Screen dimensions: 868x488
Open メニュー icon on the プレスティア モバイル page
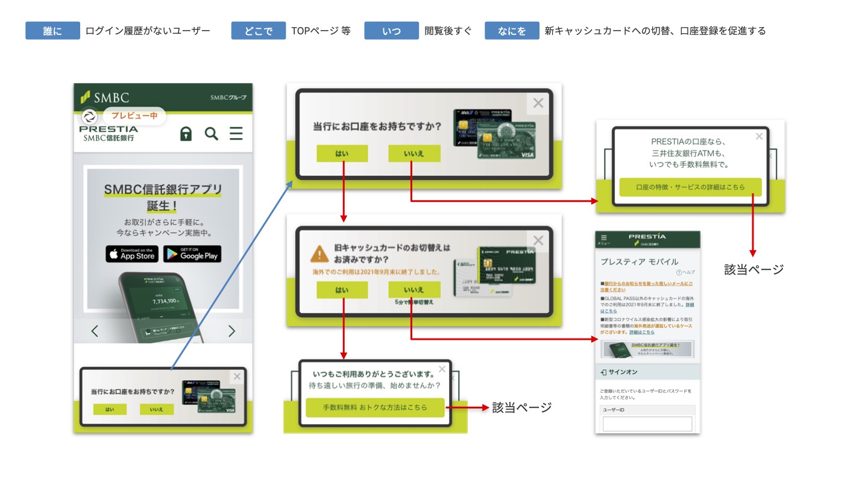[604, 239]
